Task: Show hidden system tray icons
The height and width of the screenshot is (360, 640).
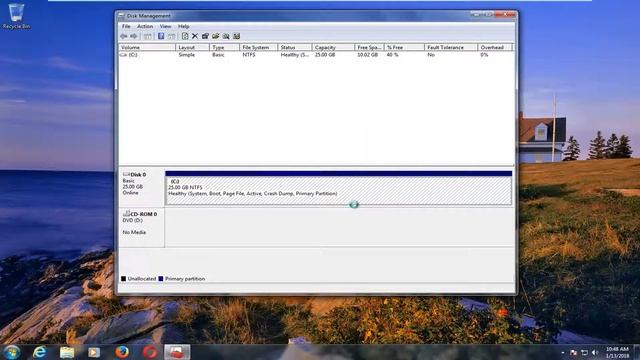Action: tap(563, 352)
